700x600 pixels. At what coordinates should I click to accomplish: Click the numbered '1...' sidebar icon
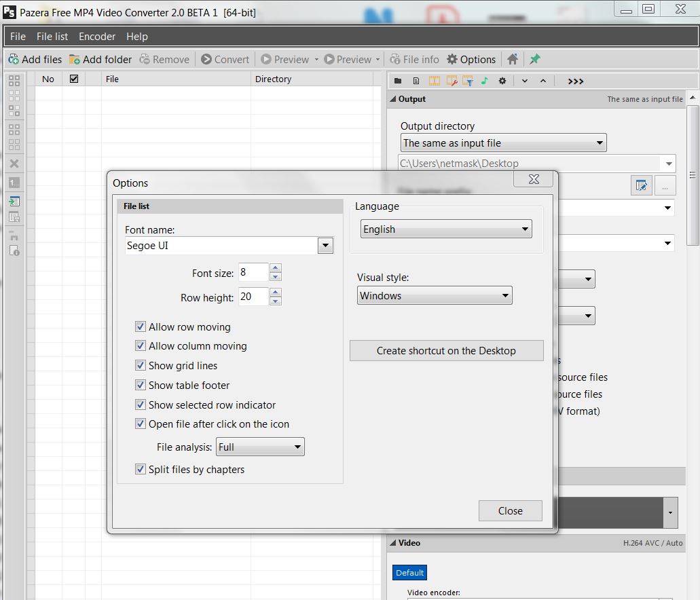[x=14, y=183]
